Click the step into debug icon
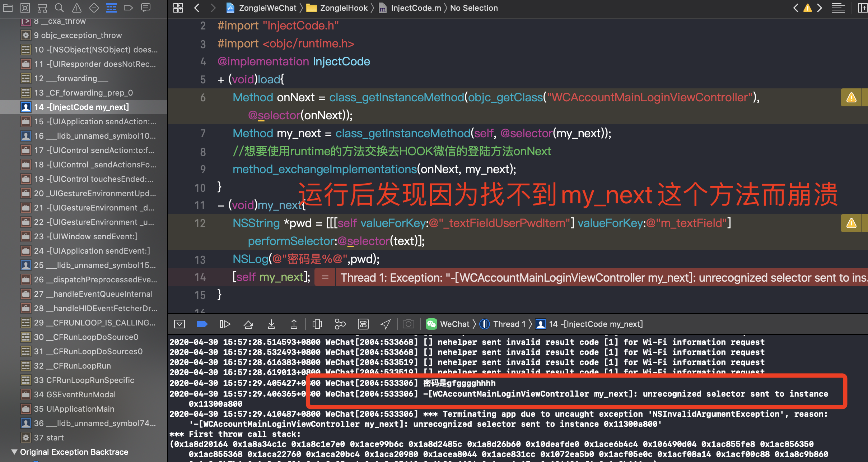This screenshot has height=462, width=868. click(271, 324)
